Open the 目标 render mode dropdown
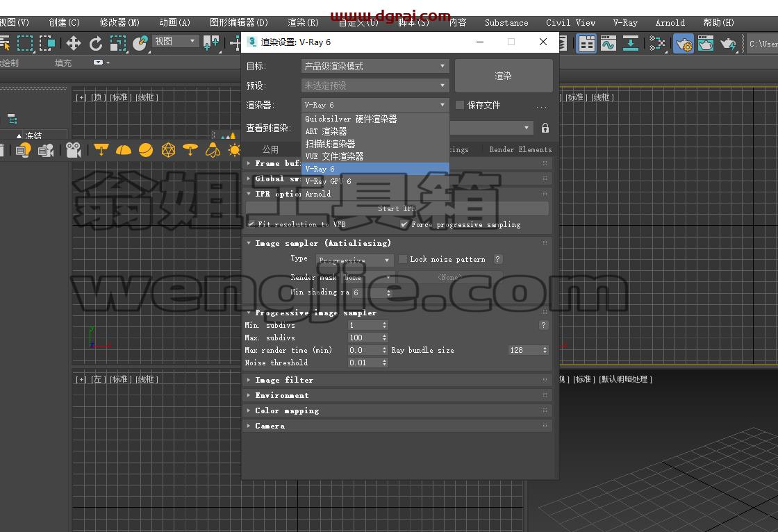This screenshot has height=532, width=778. (375, 66)
